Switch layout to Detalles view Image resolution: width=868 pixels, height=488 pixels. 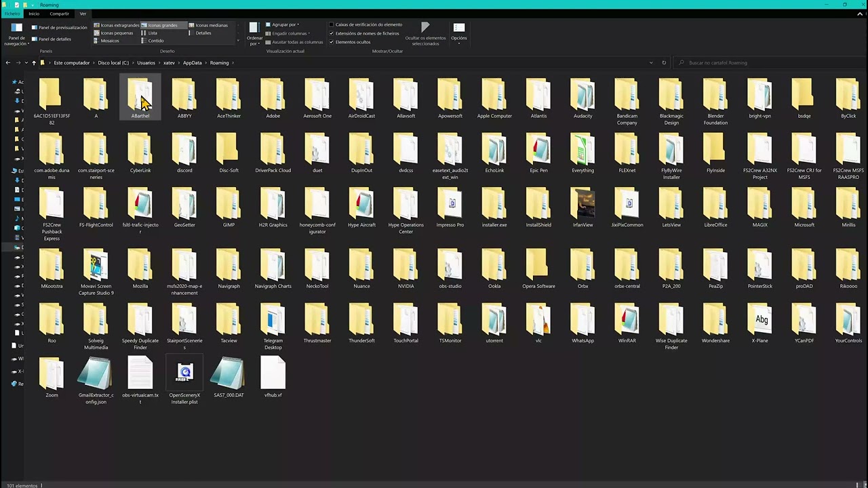tap(200, 33)
